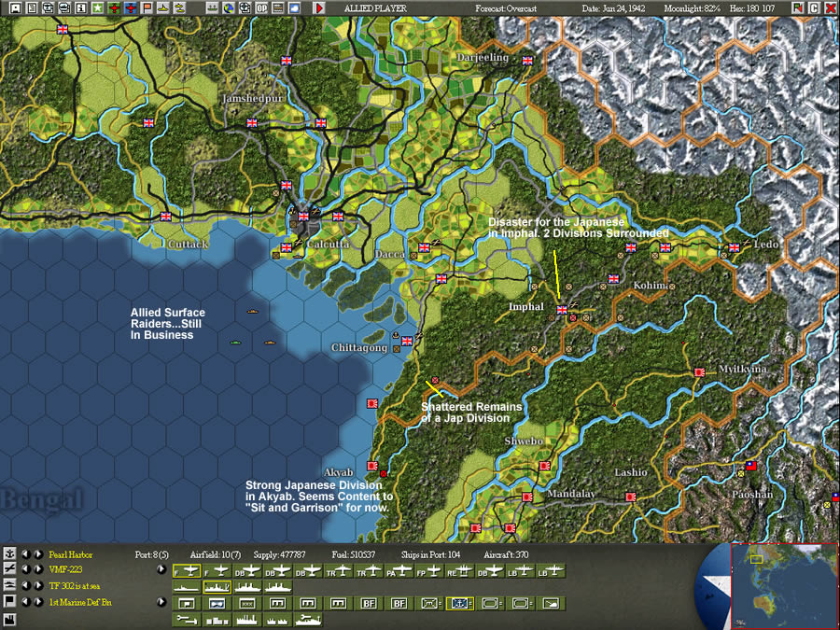
Task: Select the highlighted F fighter group icon
Action: point(187,571)
